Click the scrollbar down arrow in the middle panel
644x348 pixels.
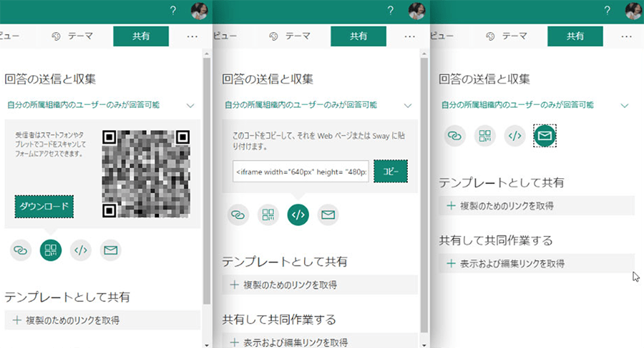coord(424,344)
